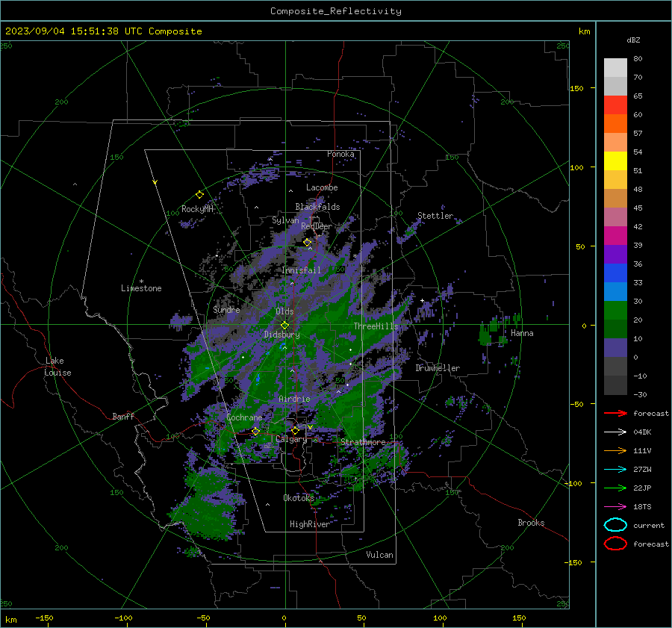Click the ThreeHills city label
This screenshot has height=628, width=672.
pos(376,326)
